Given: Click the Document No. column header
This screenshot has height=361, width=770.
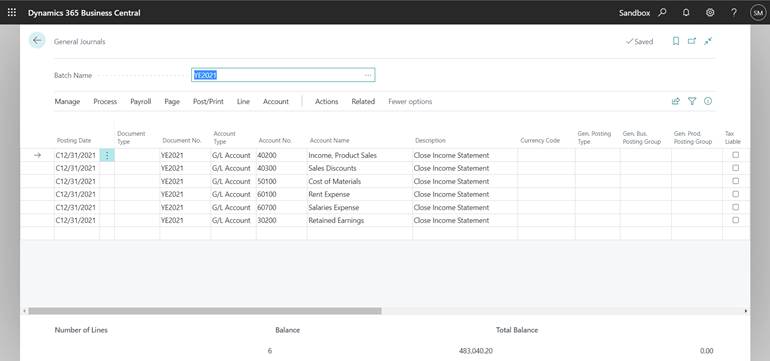Looking at the screenshot, I should click(x=182, y=140).
